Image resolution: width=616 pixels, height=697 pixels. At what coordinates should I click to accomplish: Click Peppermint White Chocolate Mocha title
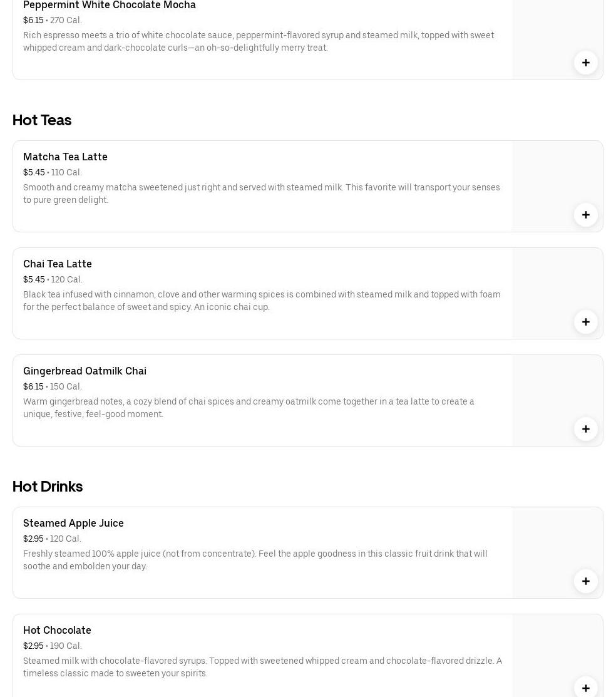click(x=110, y=5)
